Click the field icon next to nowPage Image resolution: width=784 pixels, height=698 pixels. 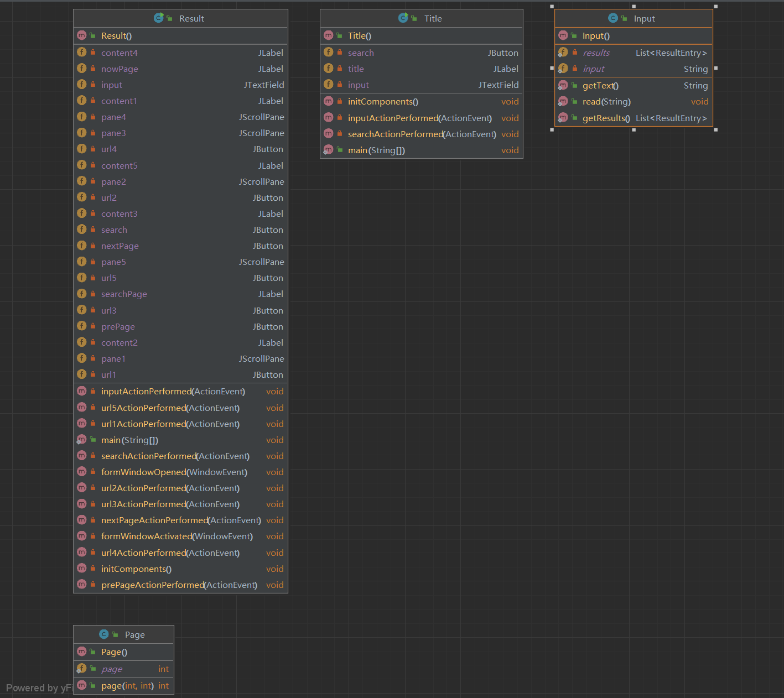tap(82, 69)
